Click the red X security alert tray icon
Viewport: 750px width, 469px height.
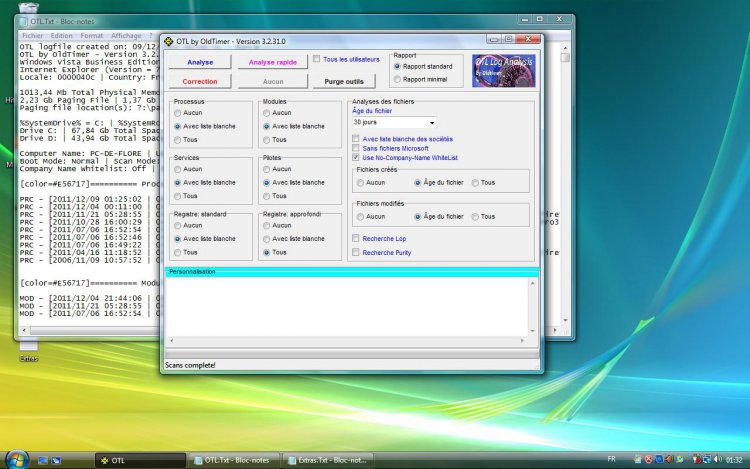click(x=648, y=459)
